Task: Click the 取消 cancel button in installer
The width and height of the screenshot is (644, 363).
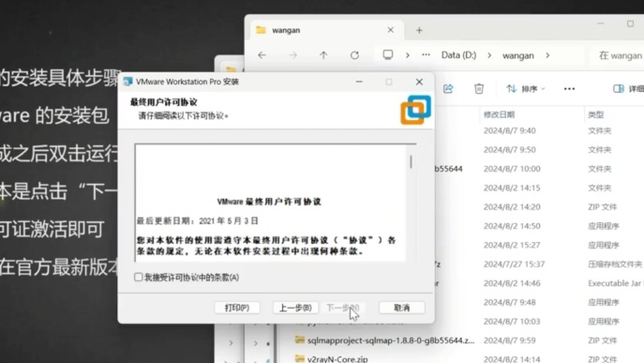Action: (401, 308)
